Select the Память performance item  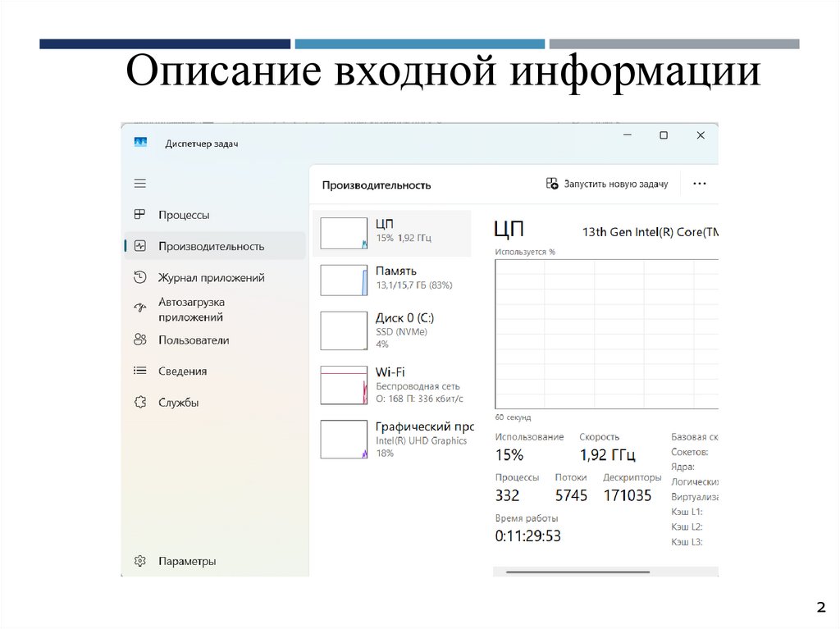point(392,280)
